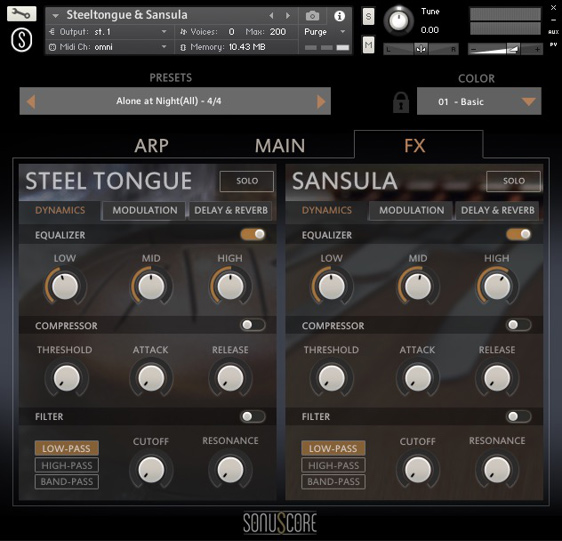Click the Steel Tongue Resonance knob
The height and width of the screenshot is (541, 562).
tap(230, 470)
